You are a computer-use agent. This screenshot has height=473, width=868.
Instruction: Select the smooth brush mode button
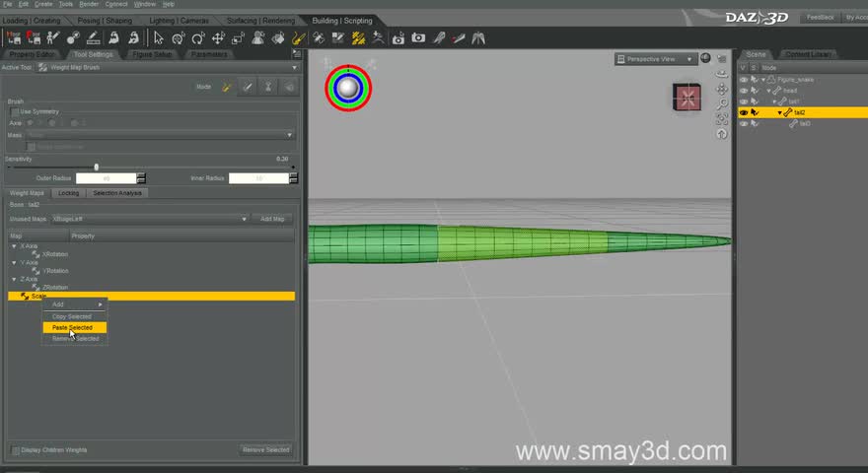click(x=248, y=87)
